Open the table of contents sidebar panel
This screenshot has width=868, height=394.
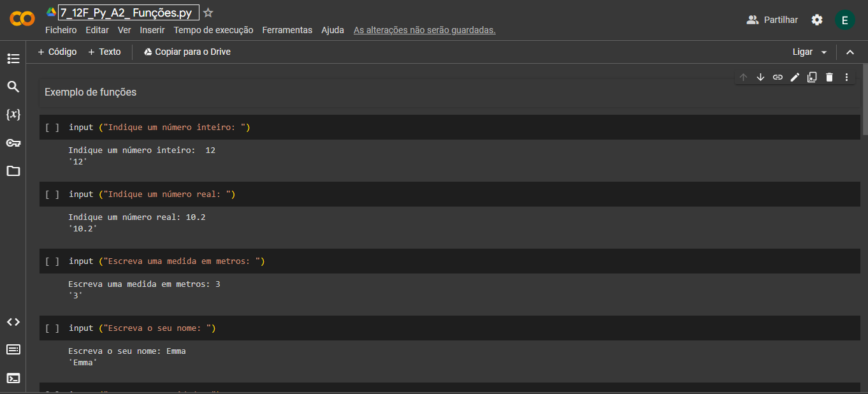coord(13,59)
